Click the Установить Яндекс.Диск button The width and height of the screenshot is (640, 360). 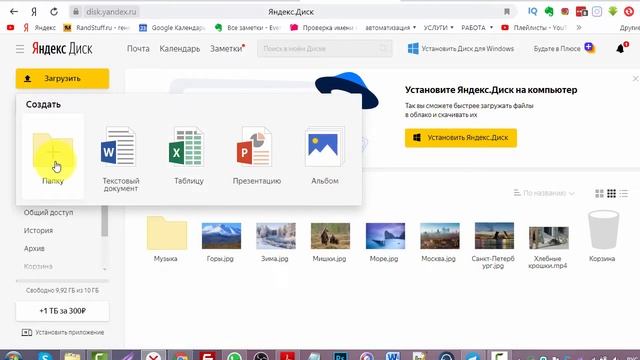(x=461, y=138)
